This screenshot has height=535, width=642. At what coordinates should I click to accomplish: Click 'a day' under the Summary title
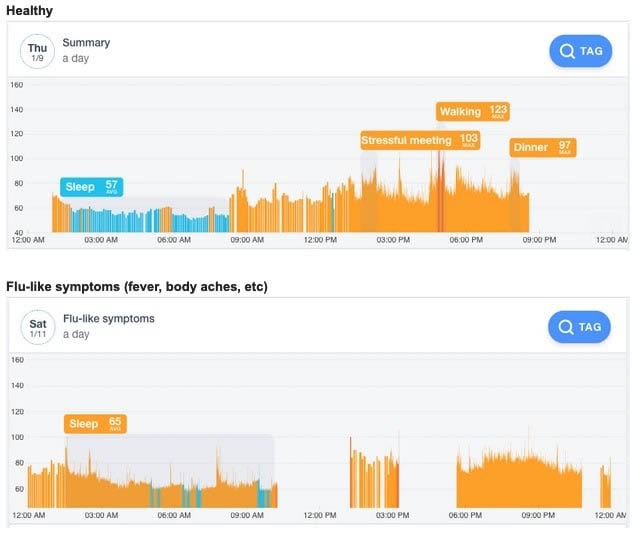pyautogui.click(x=76, y=60)
